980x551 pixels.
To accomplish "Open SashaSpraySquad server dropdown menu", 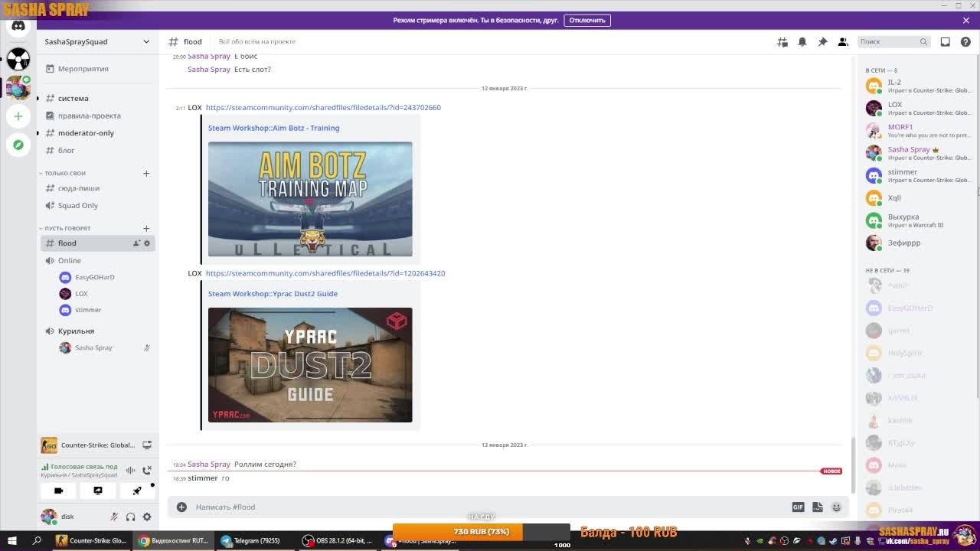I will [x=146, y=41].
